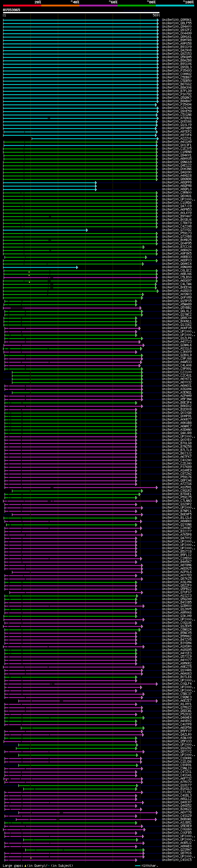197x868 pixels.
Task: Open hit UniRef100_Q8H161
Action: click(177, 37)
